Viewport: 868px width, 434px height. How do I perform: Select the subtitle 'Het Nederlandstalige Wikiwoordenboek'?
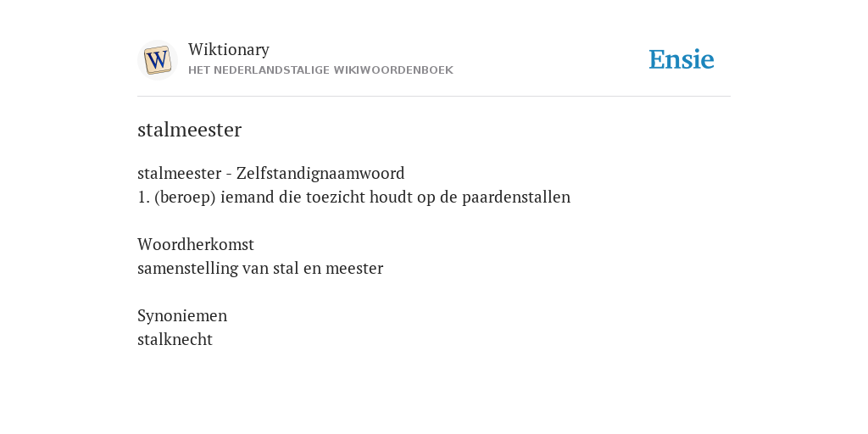pyautogui.click(x=320, y=70)
